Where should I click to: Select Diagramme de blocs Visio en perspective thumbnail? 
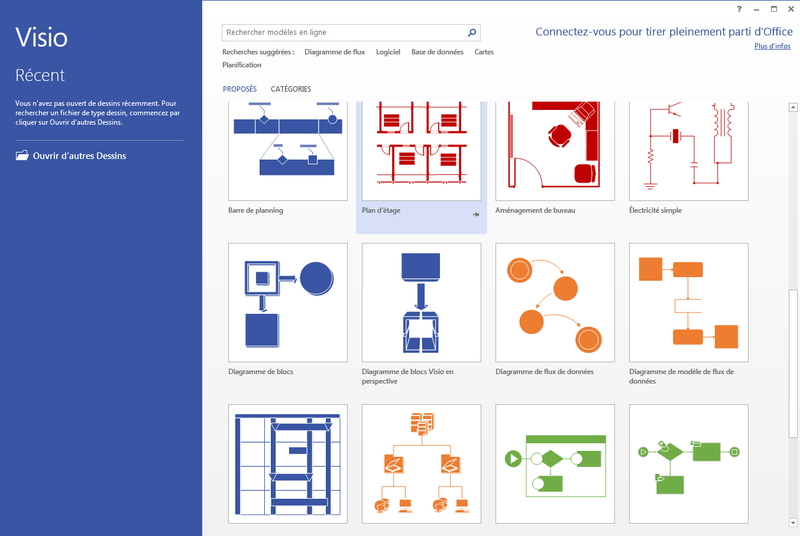(421, 302)
